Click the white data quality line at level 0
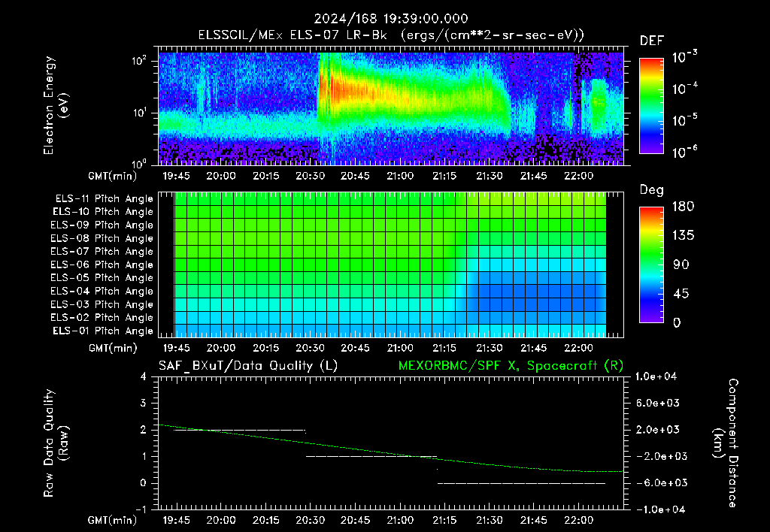 522,483
